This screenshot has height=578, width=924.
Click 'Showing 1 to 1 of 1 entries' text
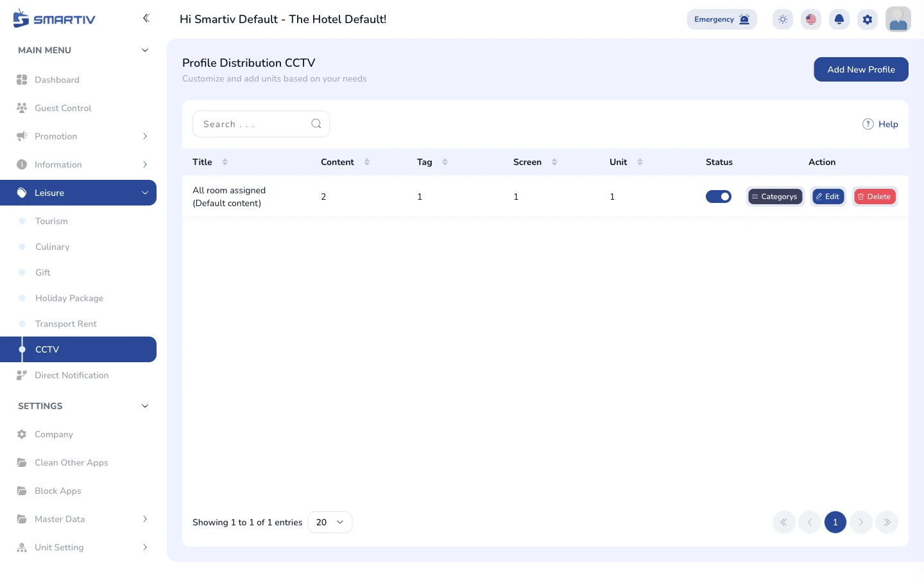pos(247,522)
